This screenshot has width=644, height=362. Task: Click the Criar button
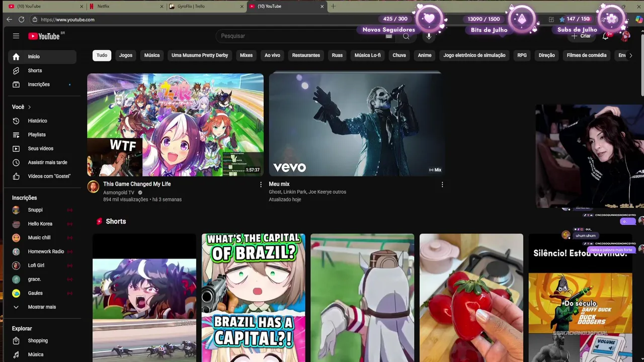click(x=581, y=36)
